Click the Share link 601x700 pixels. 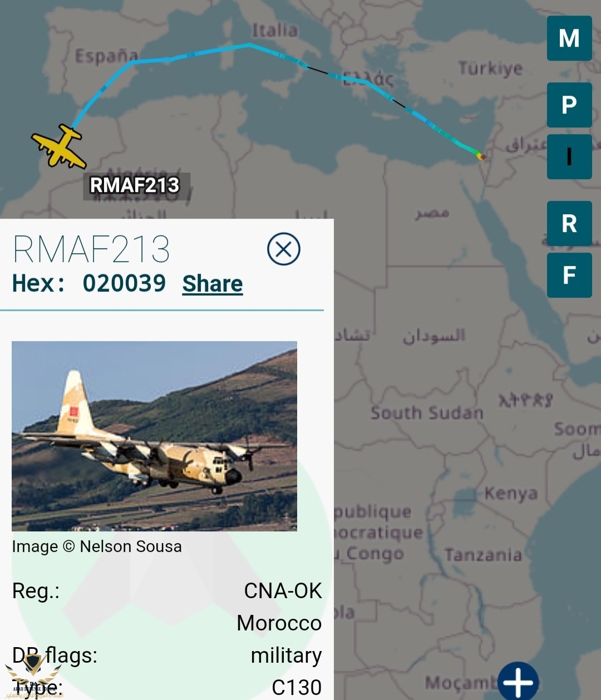pyautogui.click(x=213, y=284)
